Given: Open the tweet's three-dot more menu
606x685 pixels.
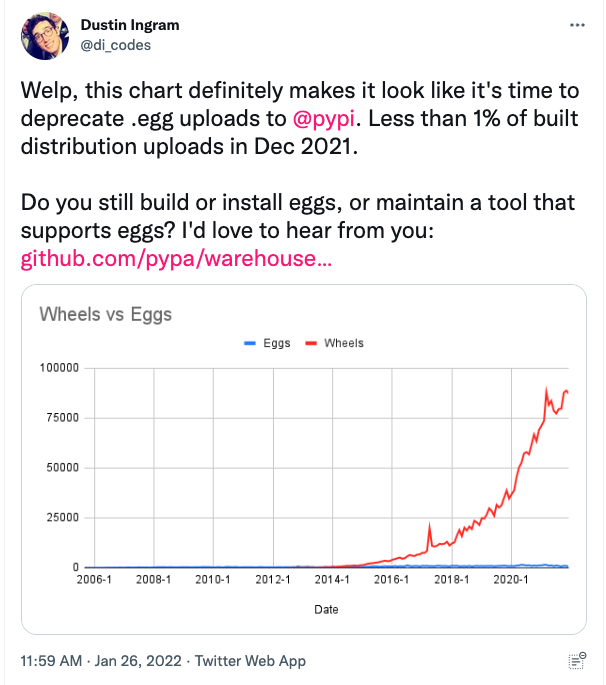Looking at the screenshot, I should tap(575, 25).
